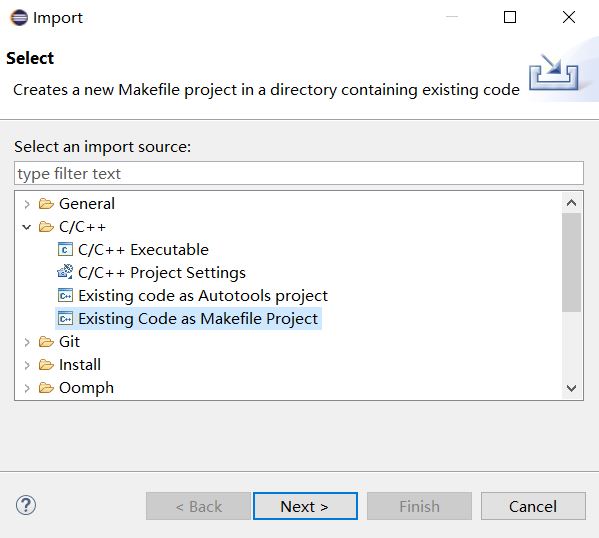Click the Cancel button
599x538 pixels.
pyautogui.click(x=533, y=506)
